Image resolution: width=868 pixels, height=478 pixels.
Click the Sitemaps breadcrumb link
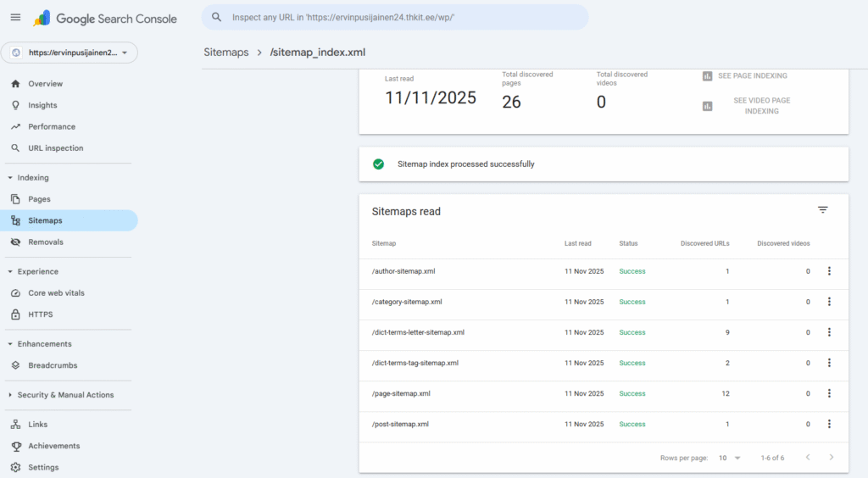[x=226, y=52]
